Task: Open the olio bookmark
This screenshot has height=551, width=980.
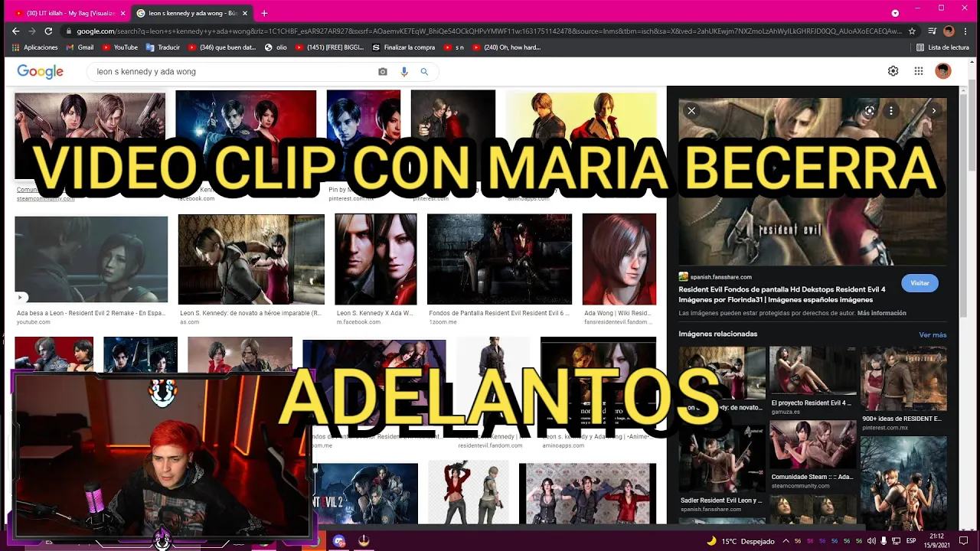Action: [x=276, y=47]
